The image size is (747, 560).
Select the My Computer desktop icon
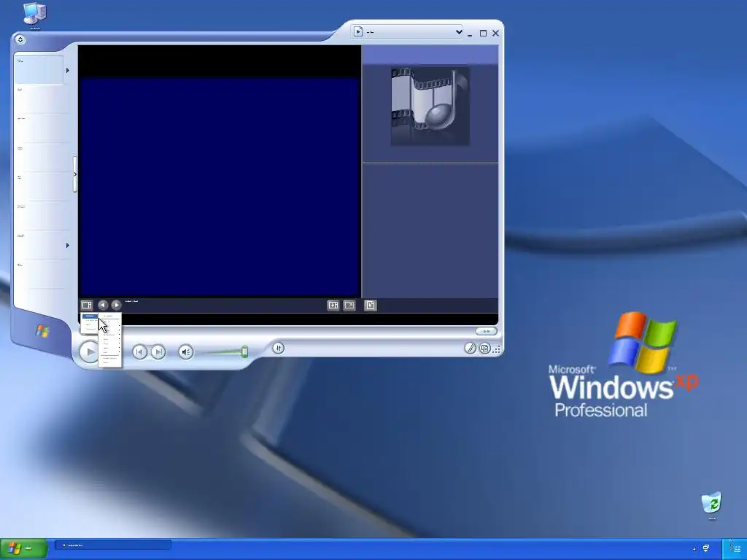tap(35, 15)
